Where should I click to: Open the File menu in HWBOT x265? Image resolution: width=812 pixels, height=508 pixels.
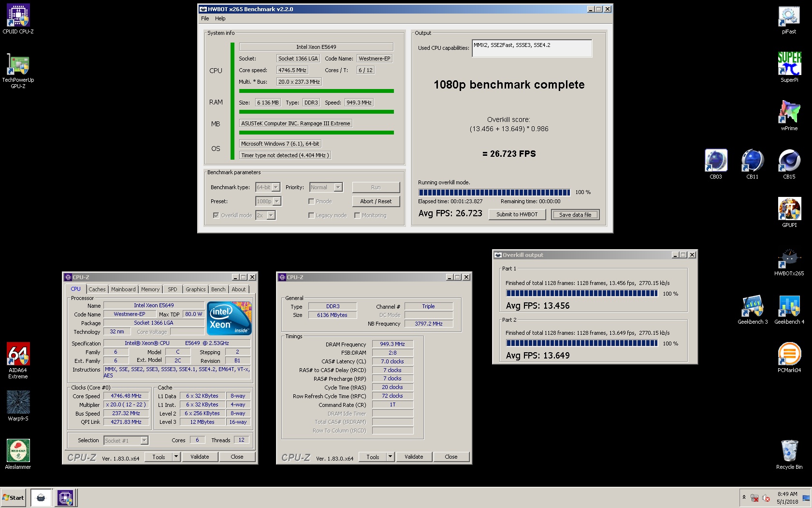(205, 18)
